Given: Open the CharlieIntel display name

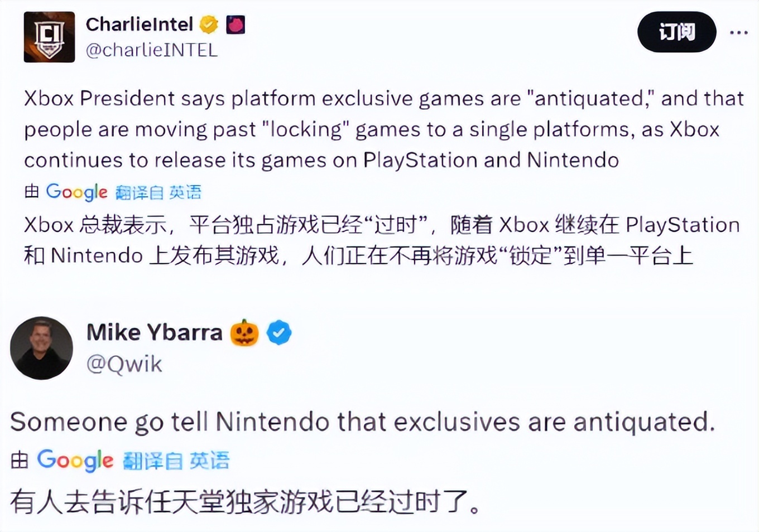Looking at the screenshot, I should pos(139,25).
